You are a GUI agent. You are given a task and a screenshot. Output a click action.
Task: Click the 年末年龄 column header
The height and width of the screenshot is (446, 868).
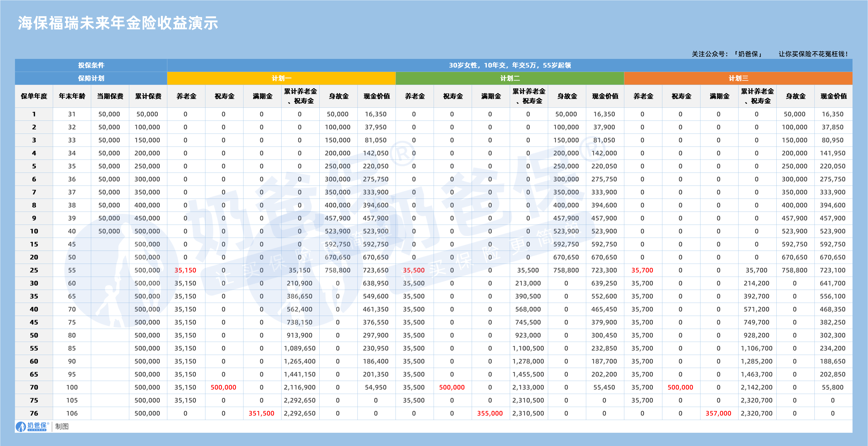(72, 96)
